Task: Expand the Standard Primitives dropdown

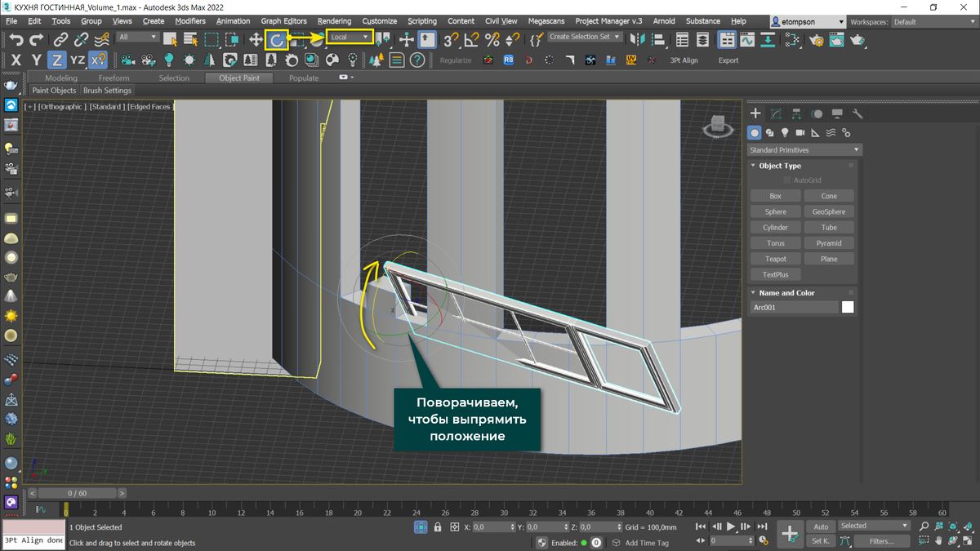Action: point(804,150)
